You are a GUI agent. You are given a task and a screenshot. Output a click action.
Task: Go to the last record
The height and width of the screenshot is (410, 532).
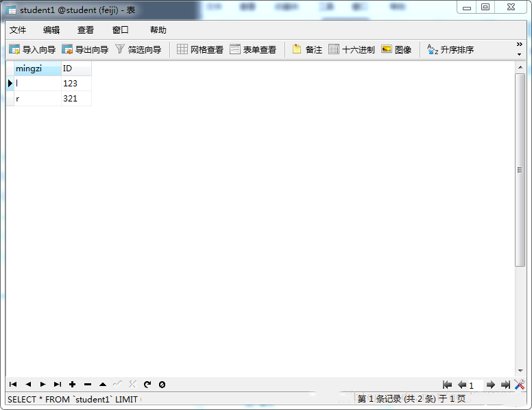[58, 384]
